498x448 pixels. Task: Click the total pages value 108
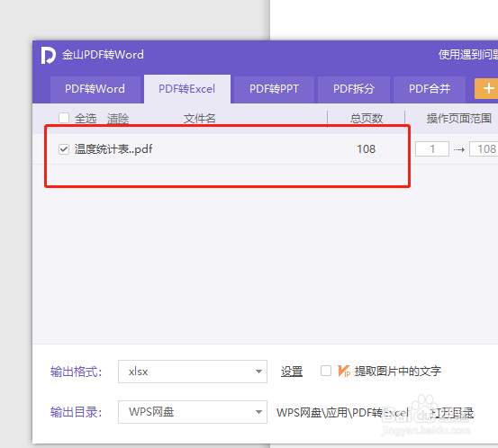(367, 149)
